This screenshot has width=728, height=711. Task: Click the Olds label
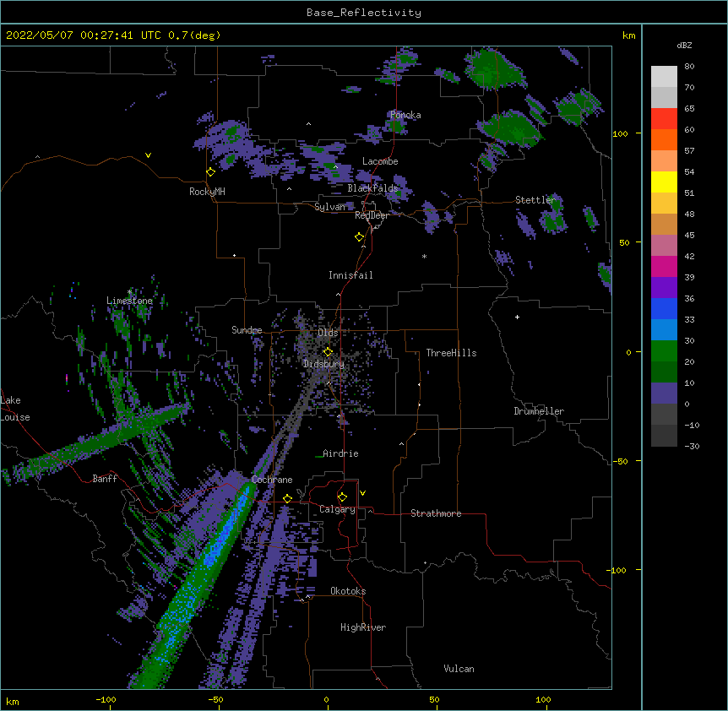[x=328, y=333]
